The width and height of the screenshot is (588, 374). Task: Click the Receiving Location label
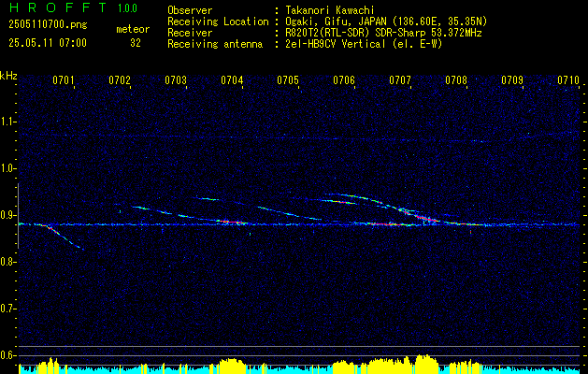pyautogui.click(x=218, y=22)
